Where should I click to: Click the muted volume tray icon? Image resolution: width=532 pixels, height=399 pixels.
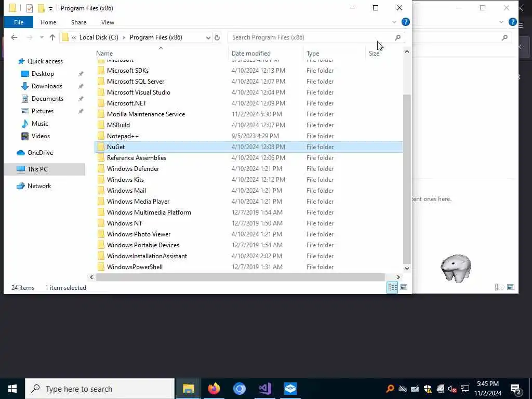click(x=453, y=389)
